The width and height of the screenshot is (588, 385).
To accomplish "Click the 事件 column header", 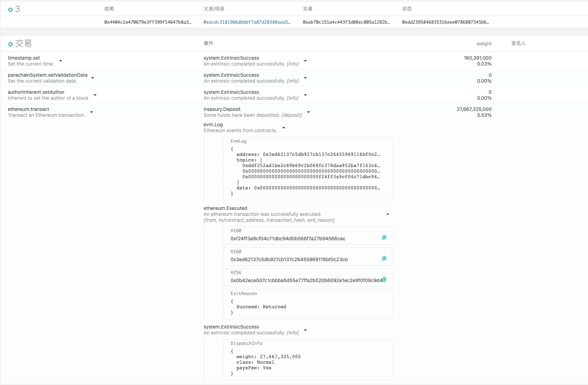I will tap(208, 43).
